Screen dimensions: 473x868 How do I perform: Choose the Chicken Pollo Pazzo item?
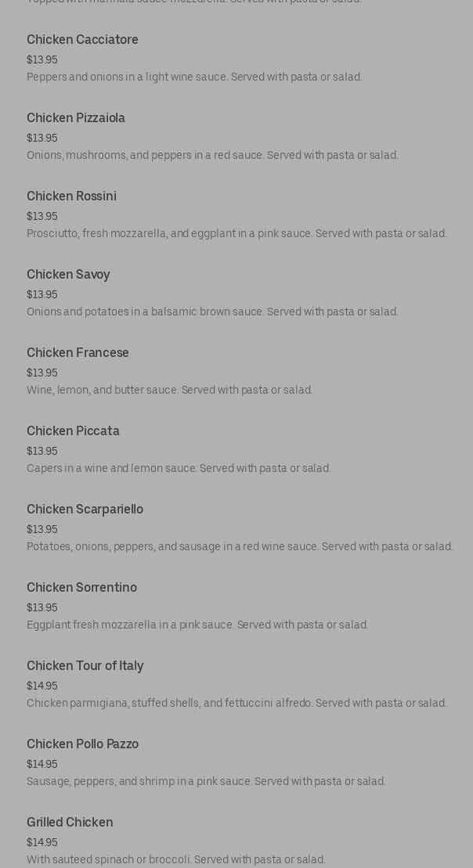tap(82, 744)
